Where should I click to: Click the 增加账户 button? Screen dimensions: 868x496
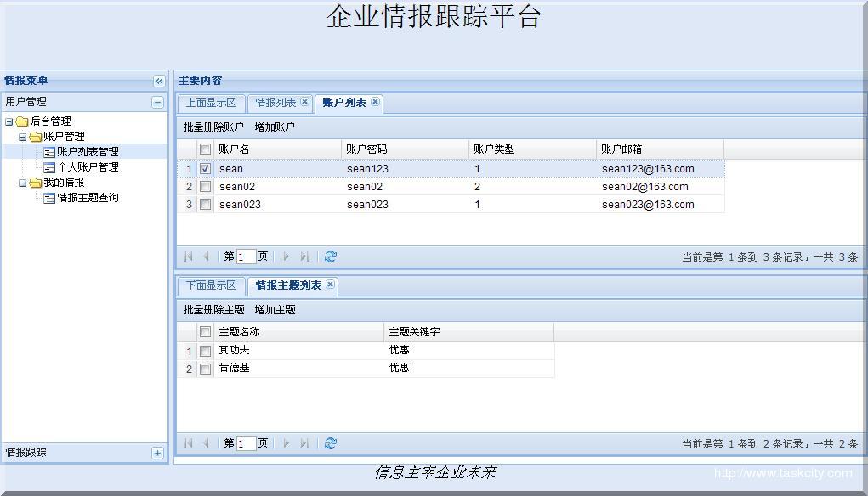point(275,127)
